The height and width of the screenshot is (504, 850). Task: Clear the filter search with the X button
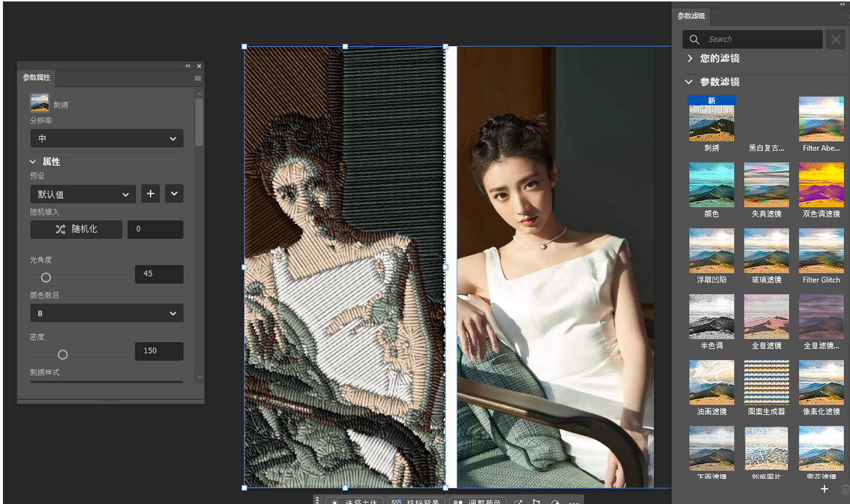835,39
